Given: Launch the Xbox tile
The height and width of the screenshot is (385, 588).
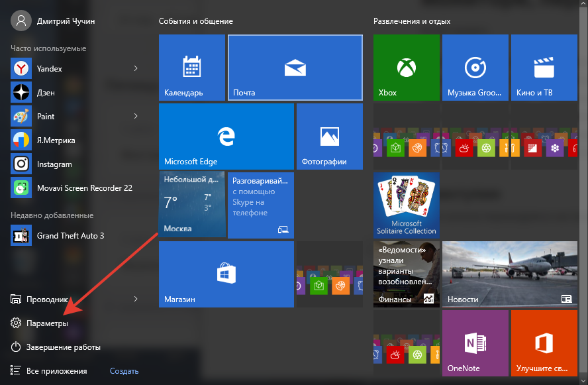Looking at the screenshot, I should 407,68.
